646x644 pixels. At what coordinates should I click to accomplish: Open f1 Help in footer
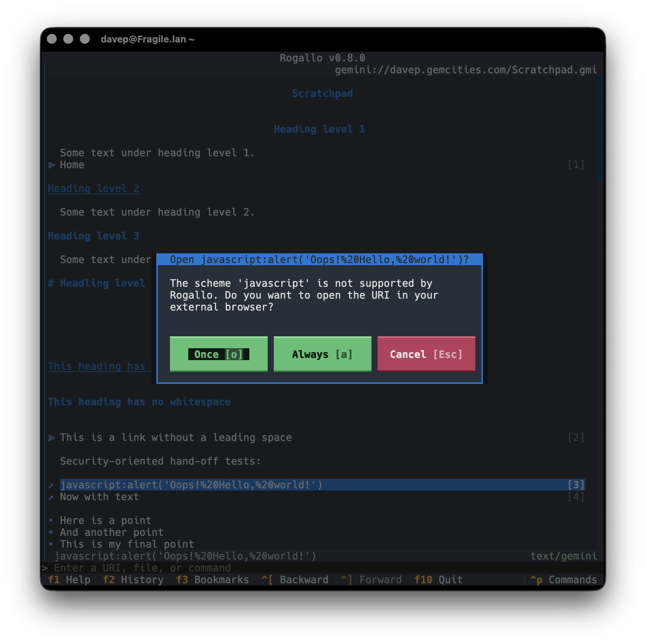69,579
